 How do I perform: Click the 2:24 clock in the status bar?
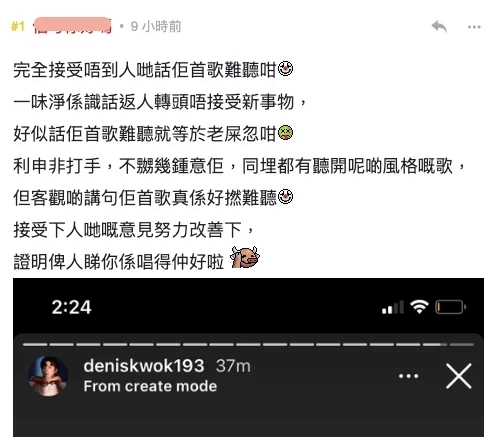71,307
